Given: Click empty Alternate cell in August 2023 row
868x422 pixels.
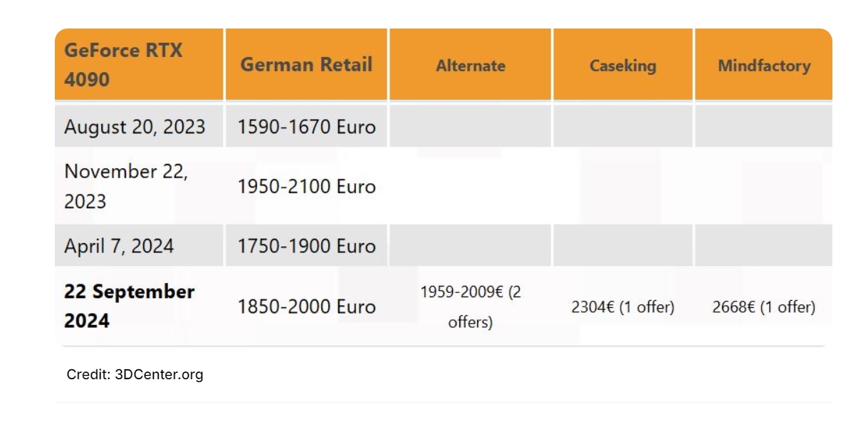Looking at the screenshot, I should pos(470,126).
